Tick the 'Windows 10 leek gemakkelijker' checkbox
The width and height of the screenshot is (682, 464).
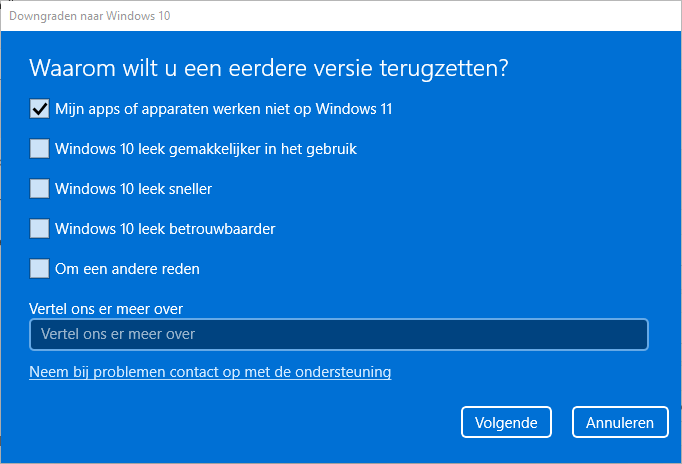tap(39, 149)
